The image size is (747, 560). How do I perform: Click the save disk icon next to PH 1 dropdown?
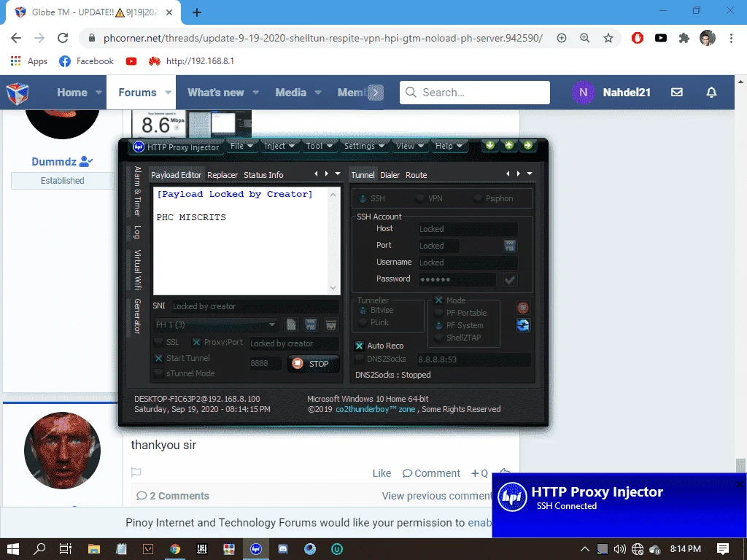311,324
